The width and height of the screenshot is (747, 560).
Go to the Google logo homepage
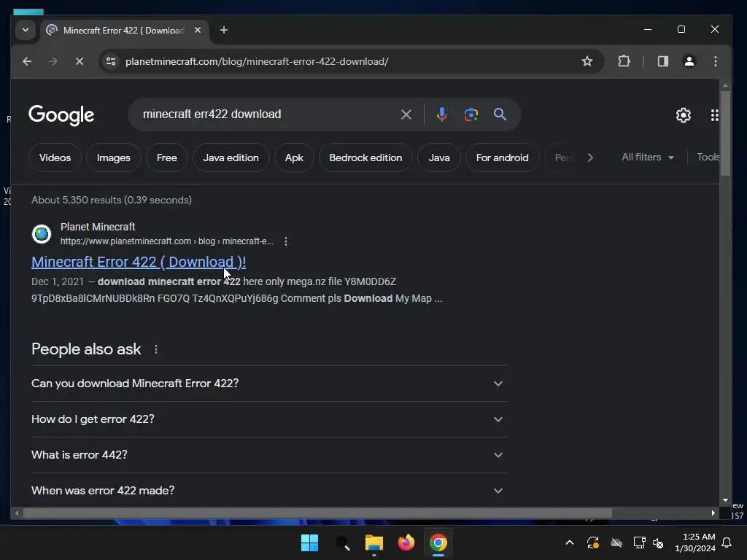[61, 114]
